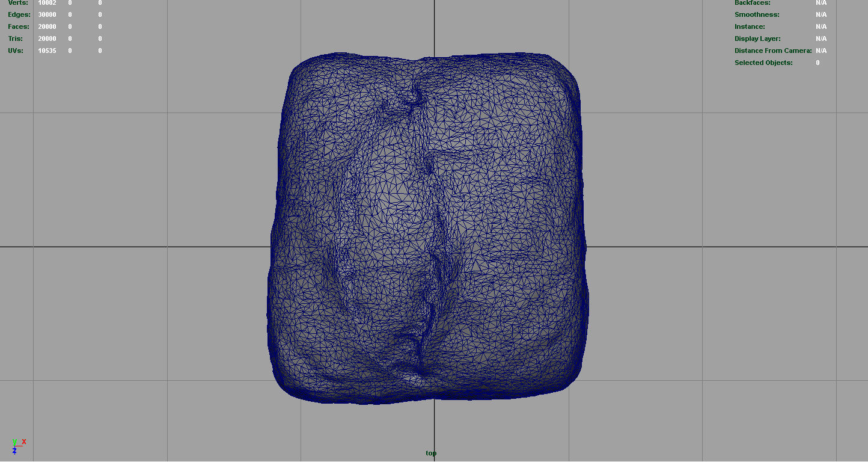Click the "Tris:" heads-up label
The height and width of the screenshot is (462, 868).
coord(16,38)
